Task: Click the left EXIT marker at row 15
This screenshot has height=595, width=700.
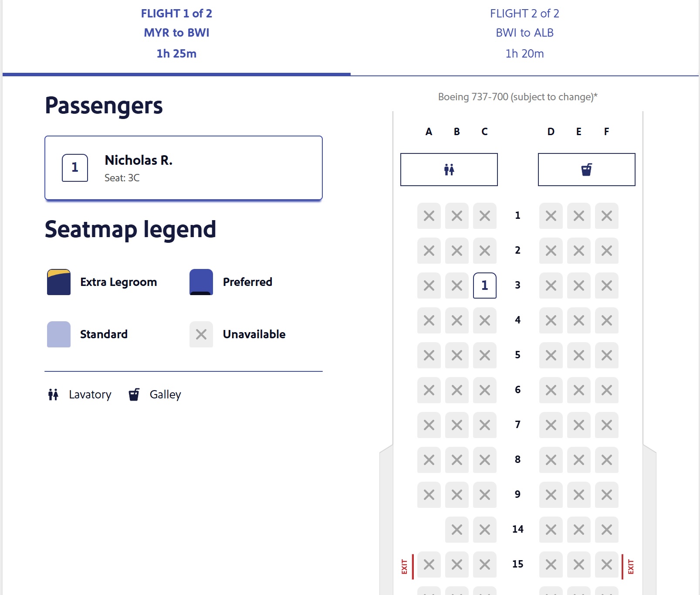Action: point(405,566)
